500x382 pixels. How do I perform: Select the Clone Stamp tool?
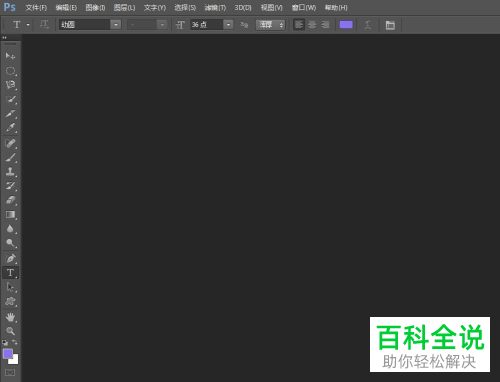10,172
